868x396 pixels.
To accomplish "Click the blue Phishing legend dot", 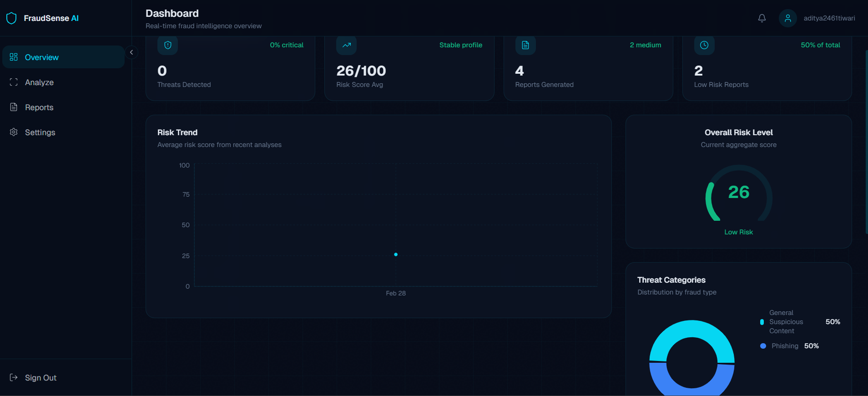I will point(763,346).
